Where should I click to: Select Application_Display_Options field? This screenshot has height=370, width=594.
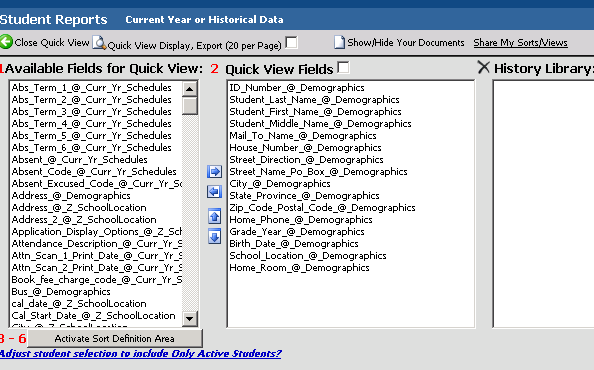pyautogui.click(x=96, y=232)
